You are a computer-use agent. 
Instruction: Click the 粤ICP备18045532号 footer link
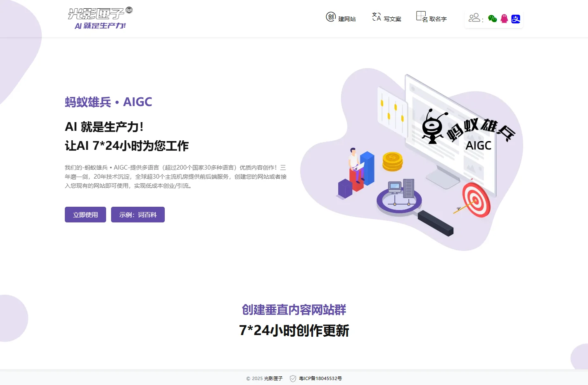pyautogui.click(x=320, y=378)
